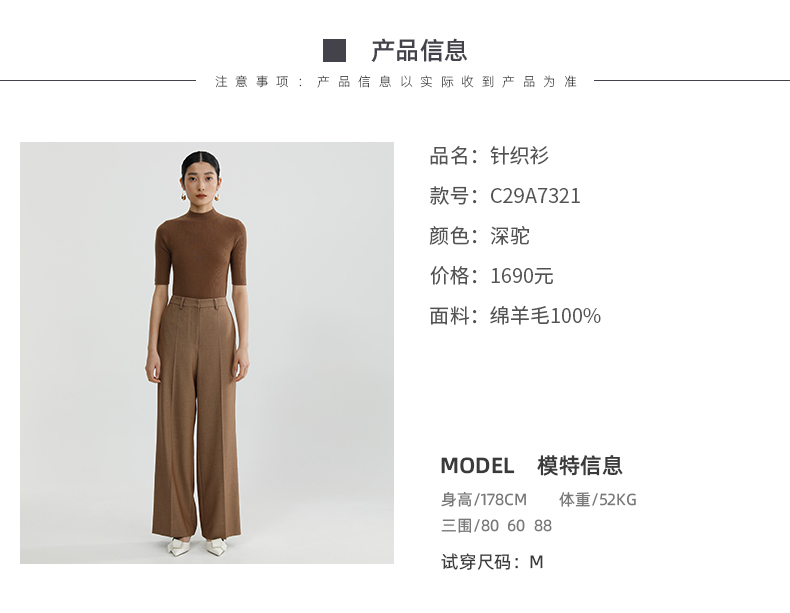Click the MODEL 模特信息 heading
Image resolution: width=790 pixels, height=613 pixels.
coord(532,465)
